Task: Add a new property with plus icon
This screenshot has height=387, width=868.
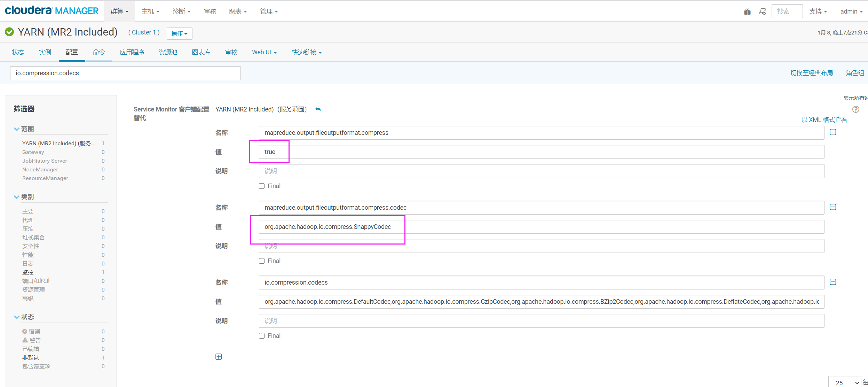Action: click(x=219, y=357)
